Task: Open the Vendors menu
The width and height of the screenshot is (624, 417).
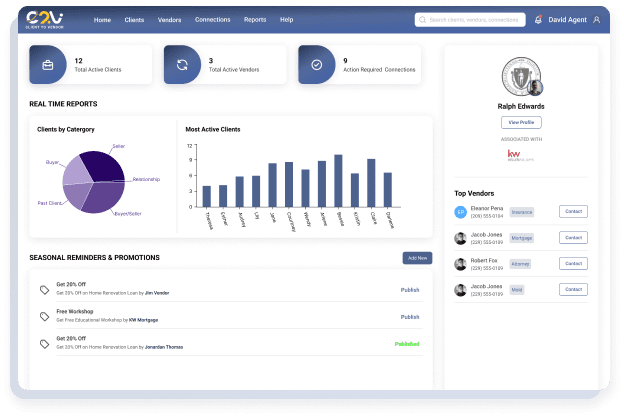Action: coord(169,19)
